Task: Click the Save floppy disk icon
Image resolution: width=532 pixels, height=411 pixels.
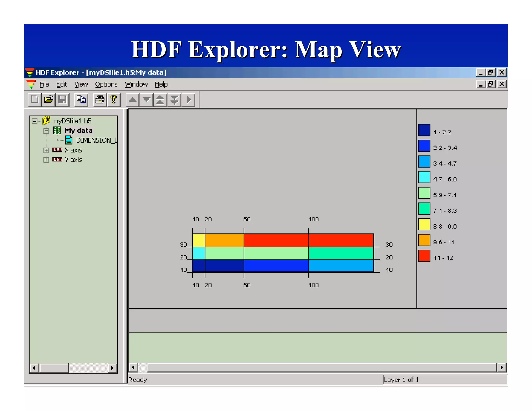Action: (x=62, y=100)
